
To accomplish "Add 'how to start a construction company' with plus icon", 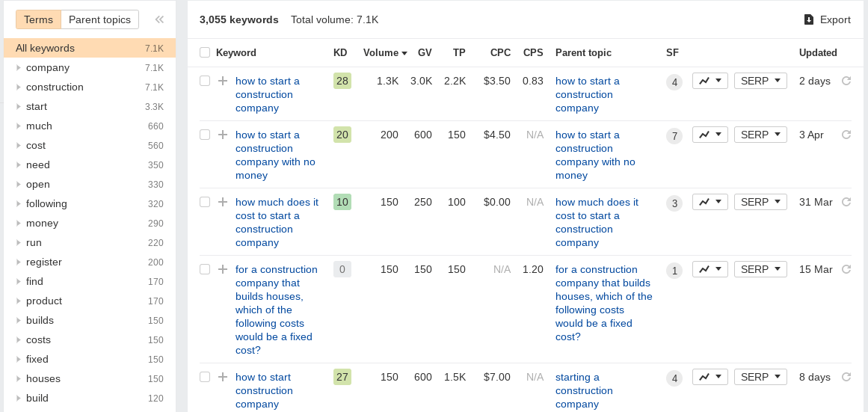I will (223, 81).
